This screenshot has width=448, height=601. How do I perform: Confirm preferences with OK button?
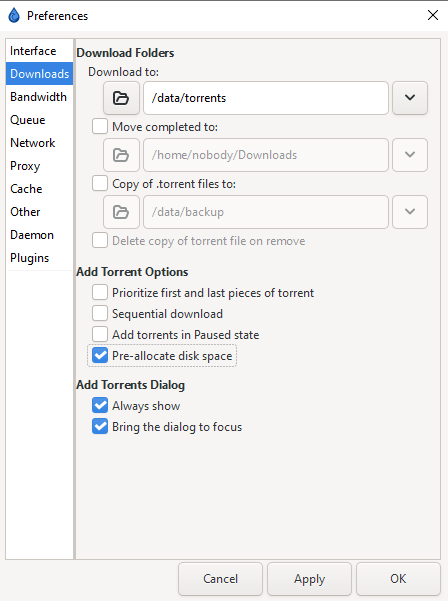398,579
